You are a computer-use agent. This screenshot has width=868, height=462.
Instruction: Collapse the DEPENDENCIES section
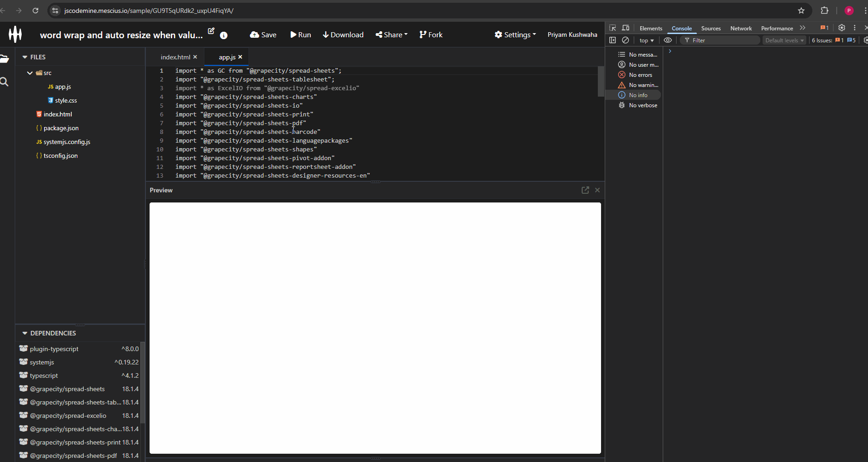[25, 333]
